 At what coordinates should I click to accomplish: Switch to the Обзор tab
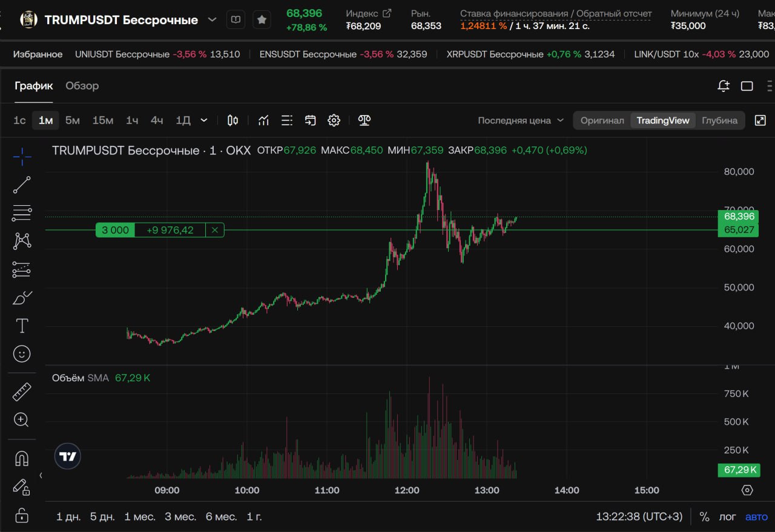click(82, 86)
